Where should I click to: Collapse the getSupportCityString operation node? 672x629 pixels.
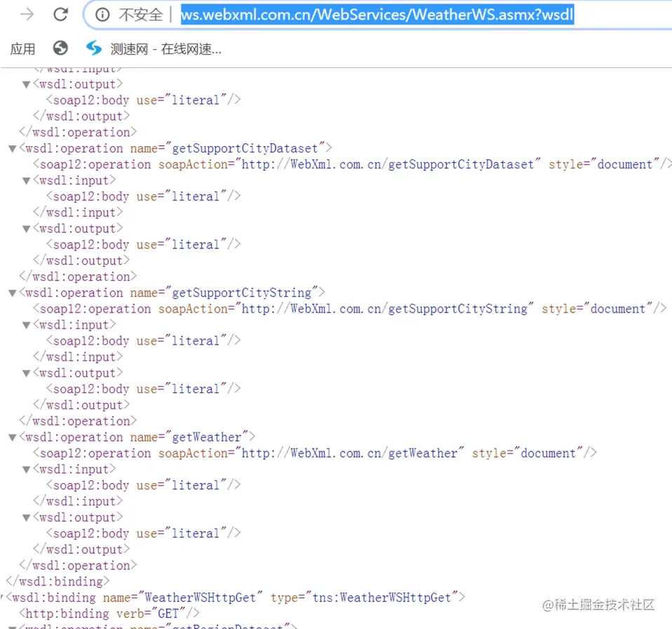pos(13,293)
